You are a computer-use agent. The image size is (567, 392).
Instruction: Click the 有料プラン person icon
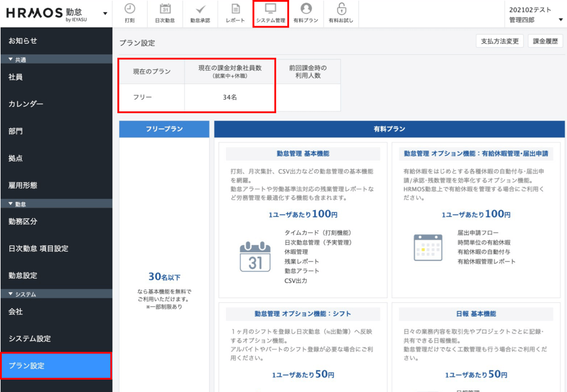pos(306,9)
